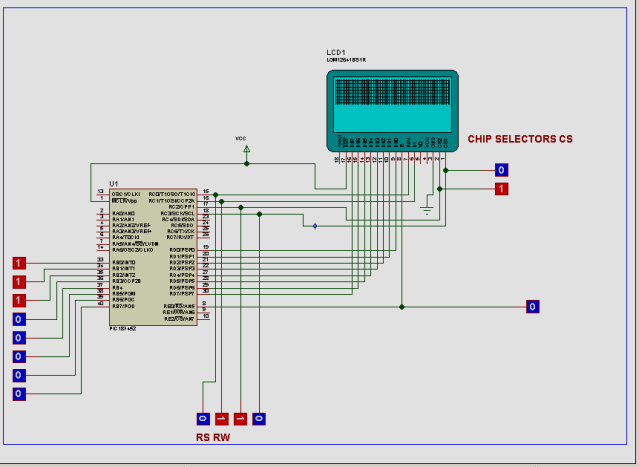Select the junction dot on the RE0 line

402,307
